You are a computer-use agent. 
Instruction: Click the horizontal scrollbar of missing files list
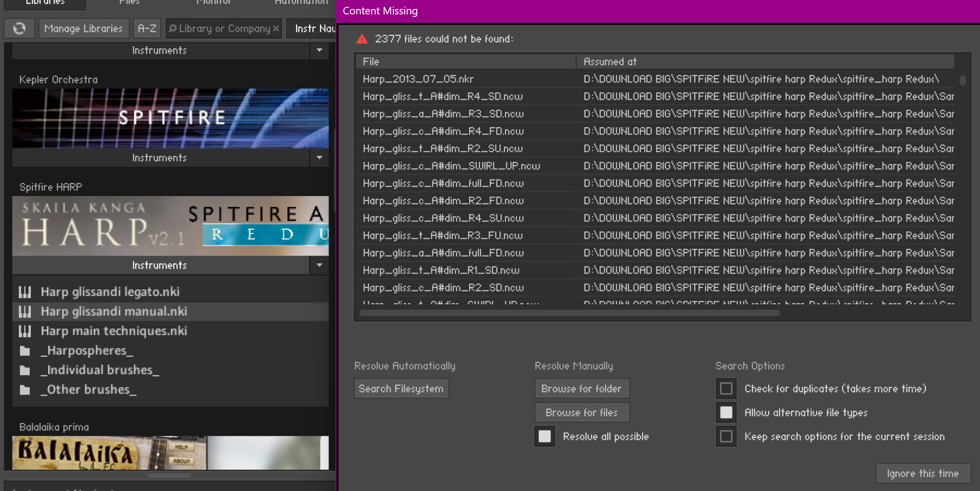570,313
